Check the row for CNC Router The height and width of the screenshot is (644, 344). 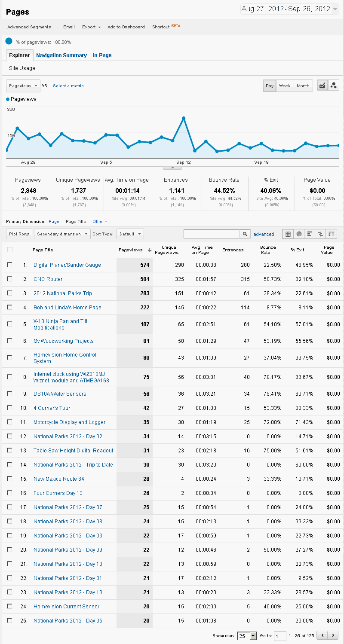coord(9,279)
